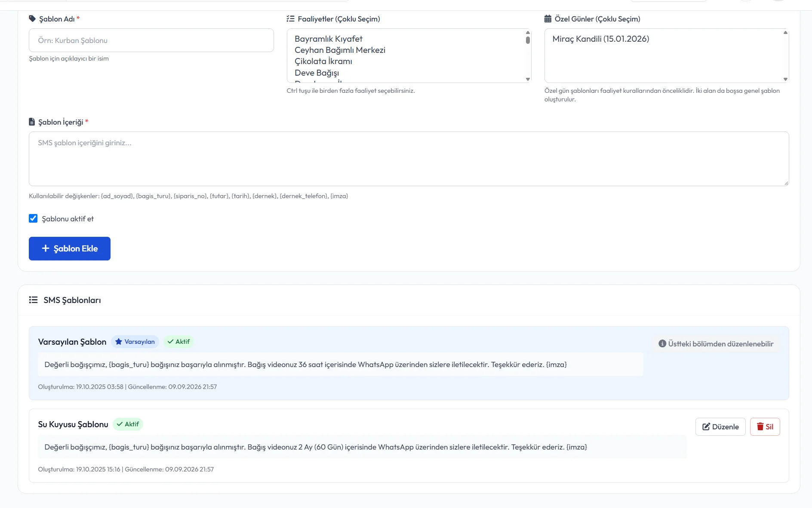The image size is (812, 508).
Task: Click Oluşturulma 19.10.2025 03:58 timestamp
Action: click(81, 387)
